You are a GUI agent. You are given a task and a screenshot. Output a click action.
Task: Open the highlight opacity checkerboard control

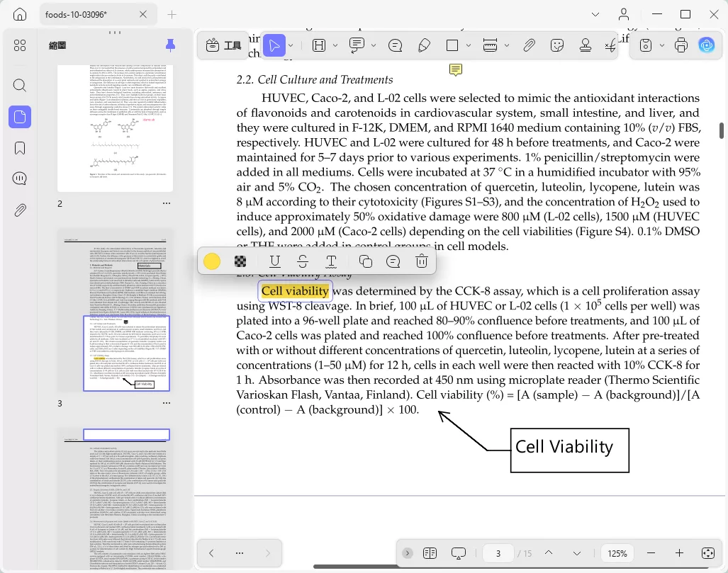click(240, 261)
